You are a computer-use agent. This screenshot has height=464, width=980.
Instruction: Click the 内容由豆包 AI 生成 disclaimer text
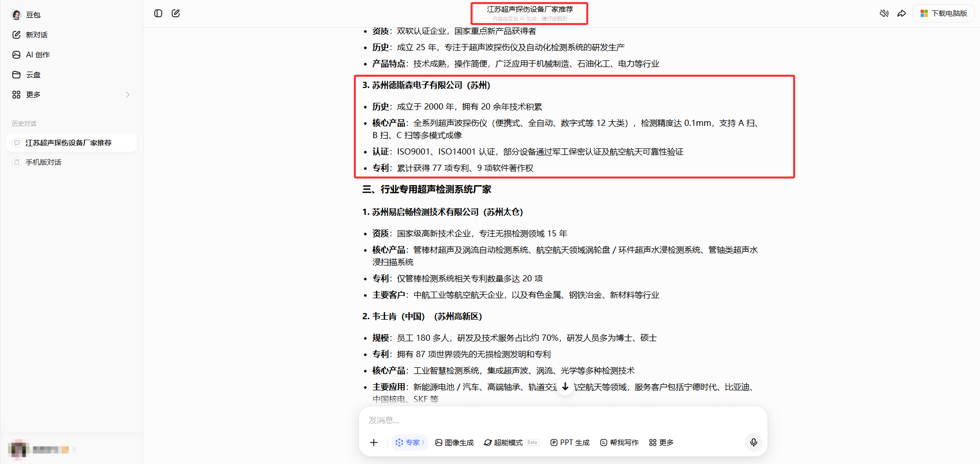pyautogui.click(x=530, y=19)
